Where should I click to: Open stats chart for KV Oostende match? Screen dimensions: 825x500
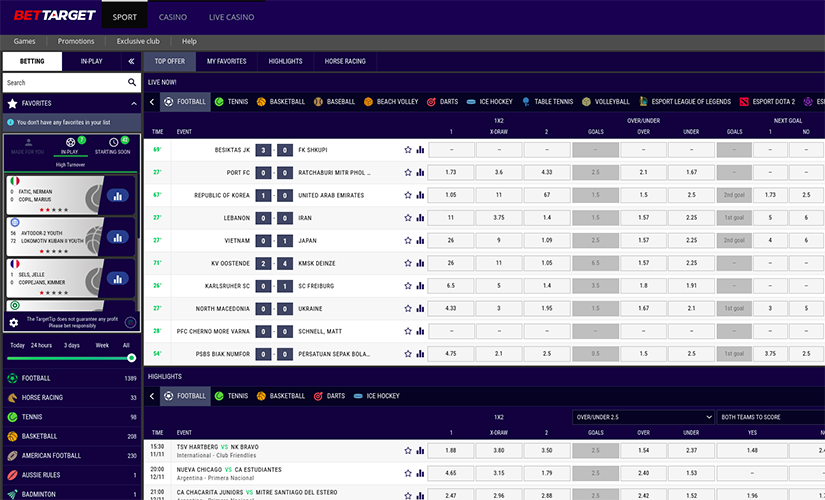[x=420, y=263]
